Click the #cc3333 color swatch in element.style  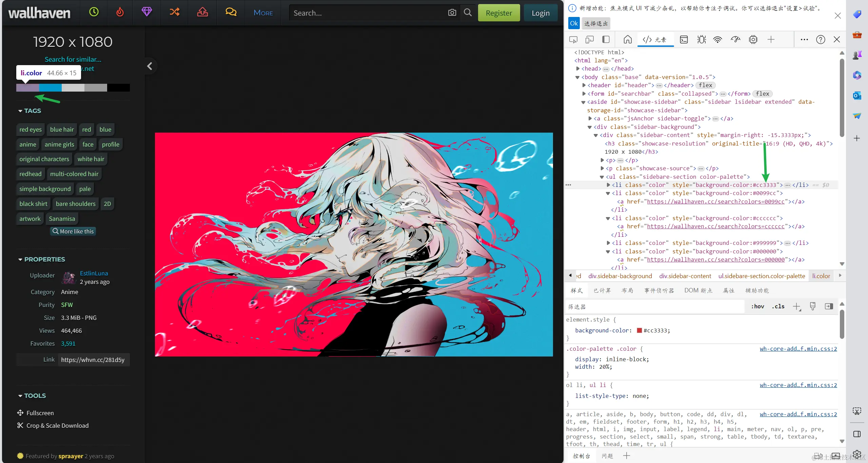tap(639, 330)
